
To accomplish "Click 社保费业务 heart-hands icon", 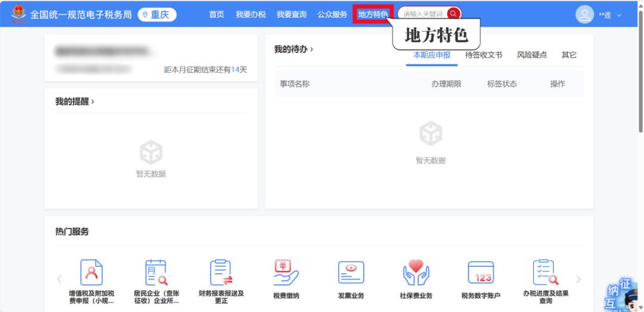I will (416, 273).
